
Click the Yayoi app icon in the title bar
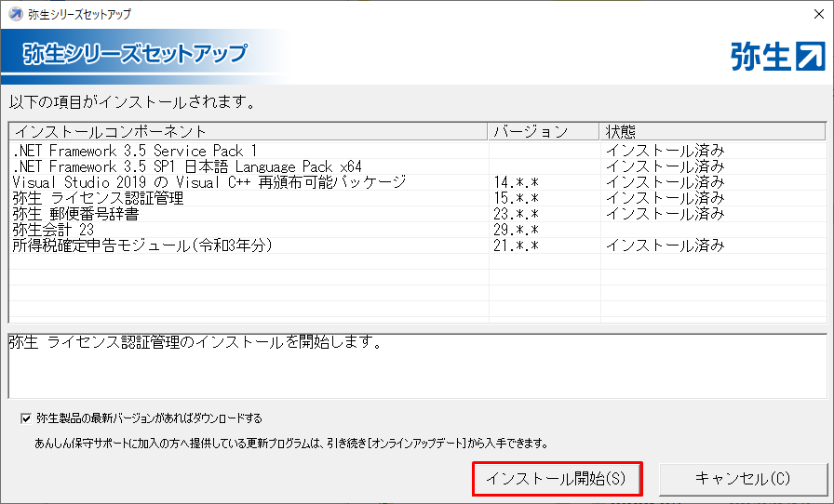tap(16, 14)
